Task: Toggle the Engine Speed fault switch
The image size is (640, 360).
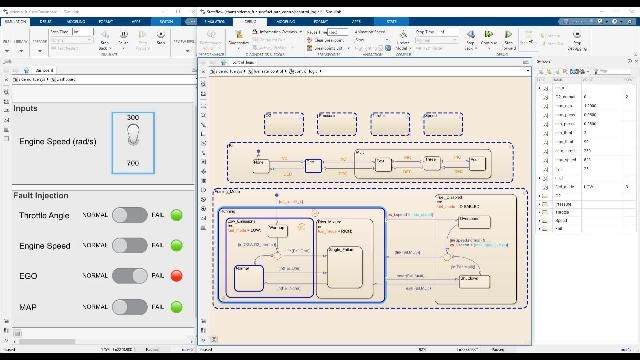Action: point(130,245)
